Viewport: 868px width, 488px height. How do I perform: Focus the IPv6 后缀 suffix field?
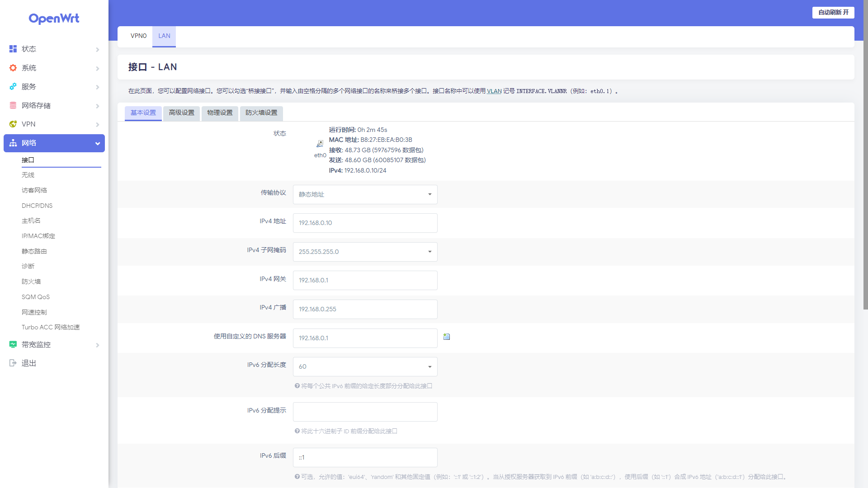[x=365, y=457]
